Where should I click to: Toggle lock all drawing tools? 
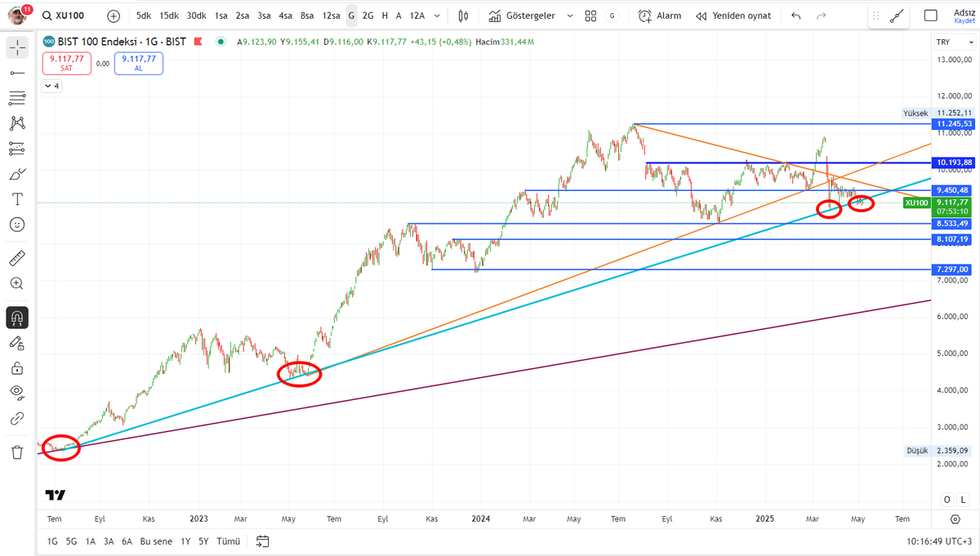point(17,368)
